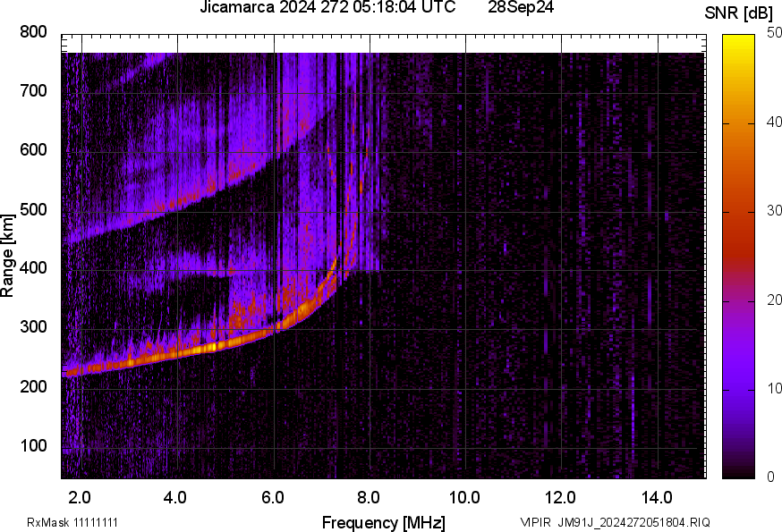Screen dimensions: 782x532
Task: Click the 10.0 tick on frequency axis
Action: 464,496
